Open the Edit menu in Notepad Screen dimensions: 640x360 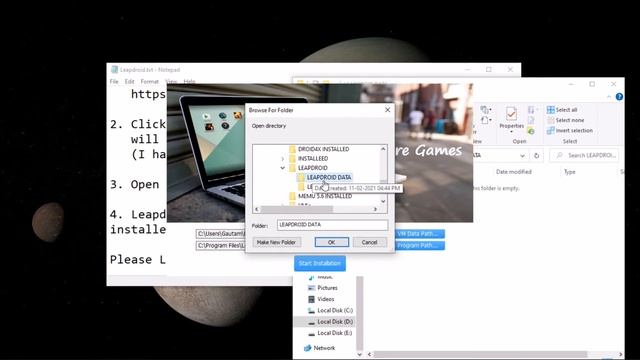point(129,82)
